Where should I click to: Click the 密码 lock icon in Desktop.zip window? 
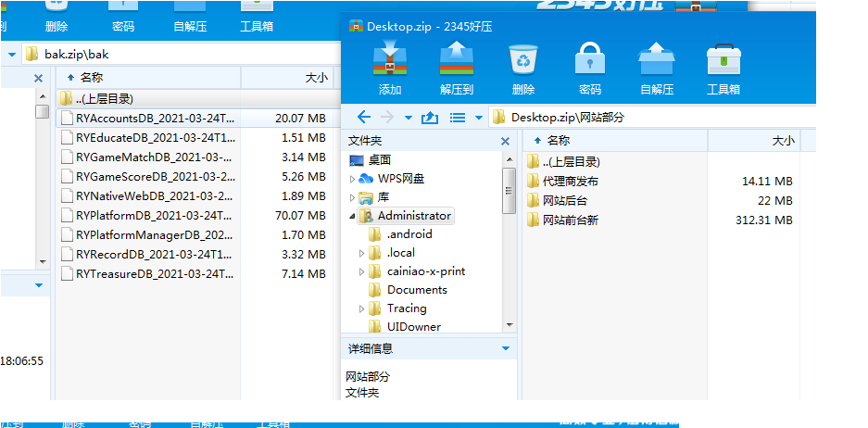click(590, 69)
